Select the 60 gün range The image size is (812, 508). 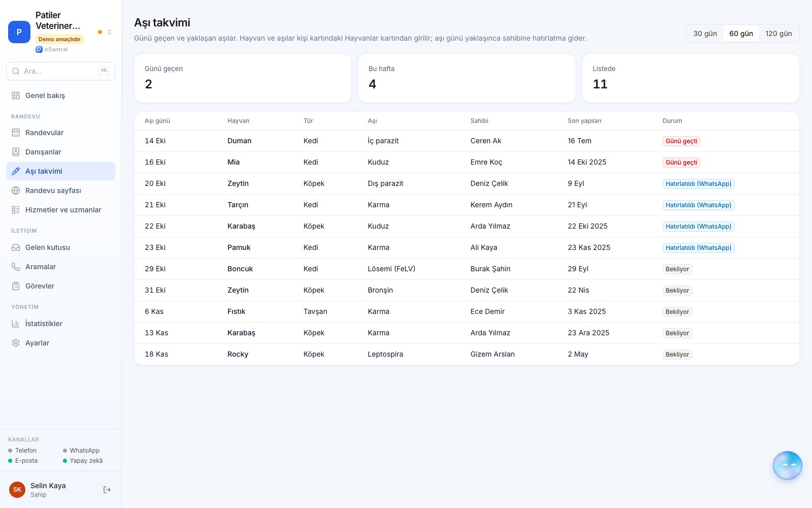741,34
